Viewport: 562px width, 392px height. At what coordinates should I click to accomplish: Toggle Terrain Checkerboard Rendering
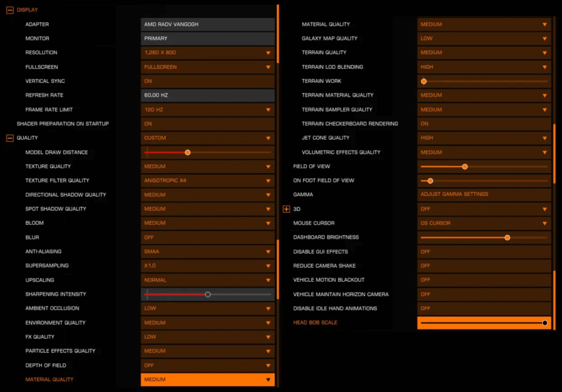(x=484, y=124)
